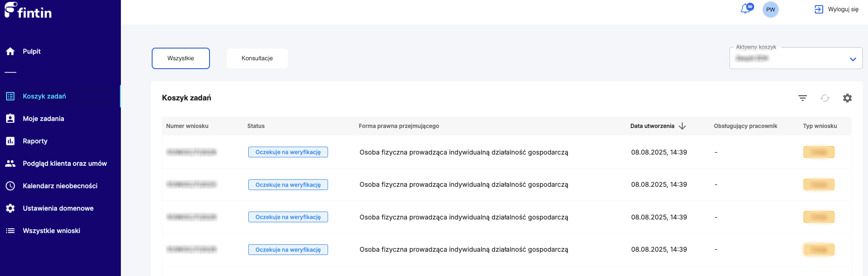Click the fintin logo
This screenshot has height=276, width=868.
click(x=28, y=11)
